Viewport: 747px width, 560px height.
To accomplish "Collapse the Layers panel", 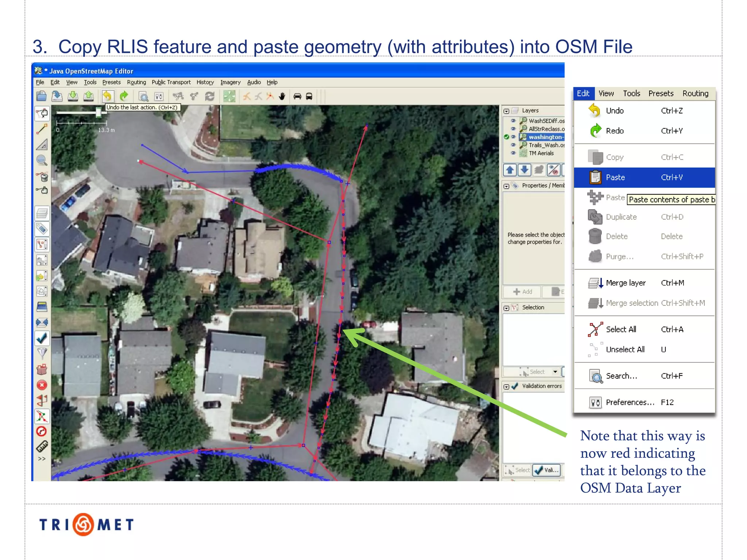I will pyautogui.click(x=506, y=111).
